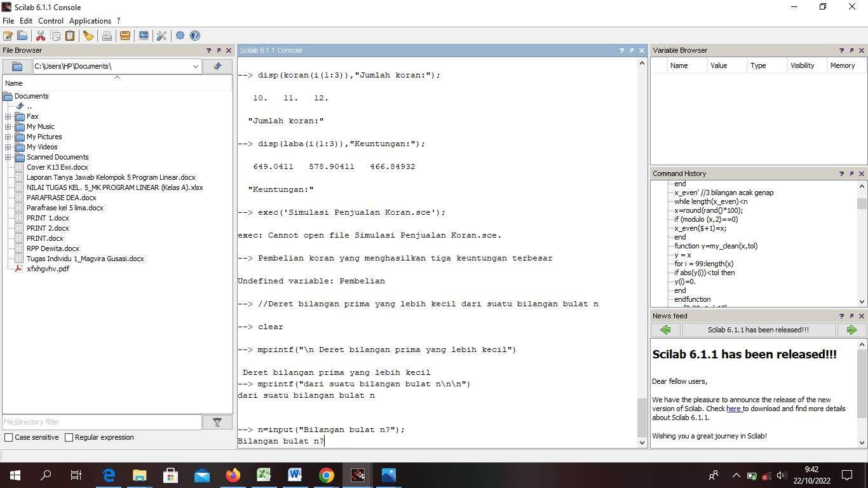868x488 pixels.
Task: Select 'function y=my_clean(x,tol)' in Command History
Action: click(716, 246)
